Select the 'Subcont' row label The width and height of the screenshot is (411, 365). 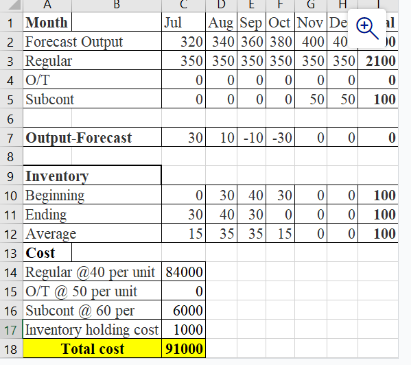pyautogui.click(x=92, y=99)
